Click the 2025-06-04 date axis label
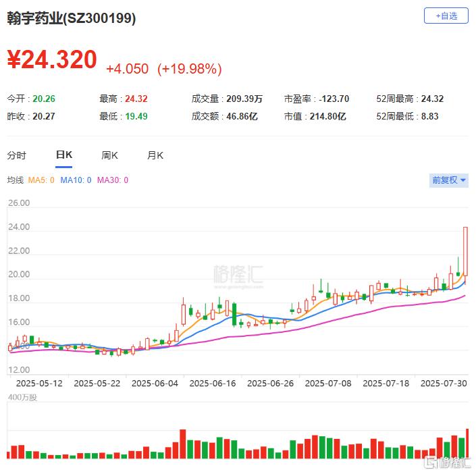The image size is (476, 474). pos(155,384)
